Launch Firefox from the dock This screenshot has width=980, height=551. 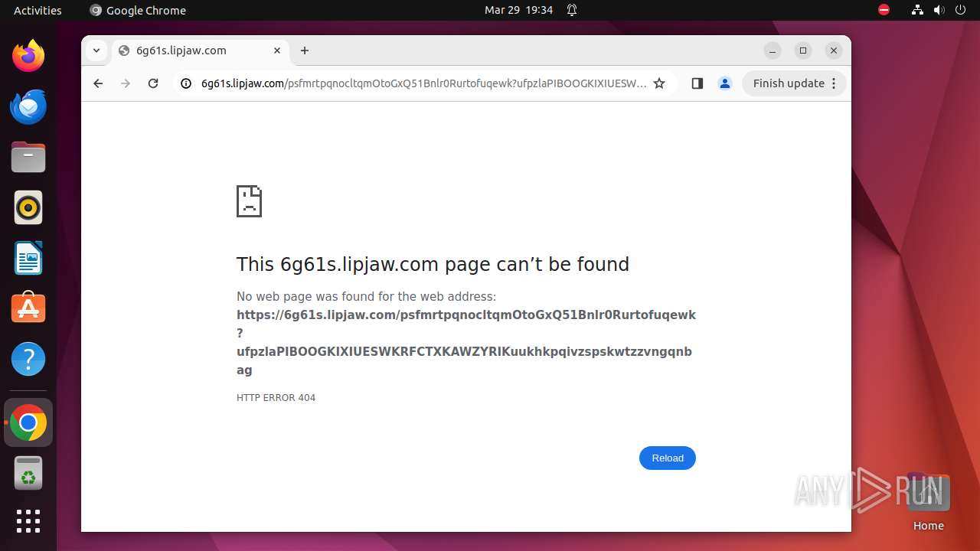click(x=28, y=56)
